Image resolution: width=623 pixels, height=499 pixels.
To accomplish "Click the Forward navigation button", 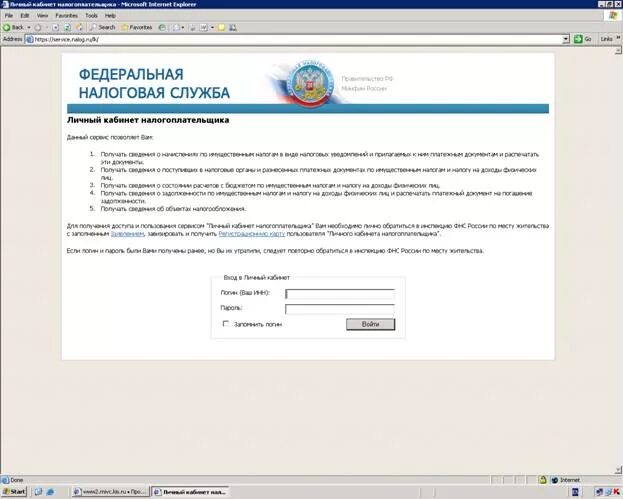I will [x=38, y=27].
